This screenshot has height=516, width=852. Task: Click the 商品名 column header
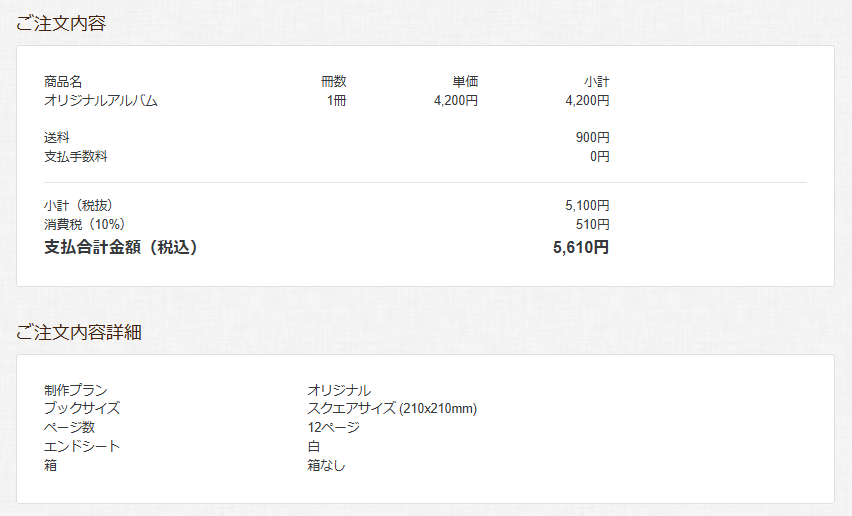(63, 81)
